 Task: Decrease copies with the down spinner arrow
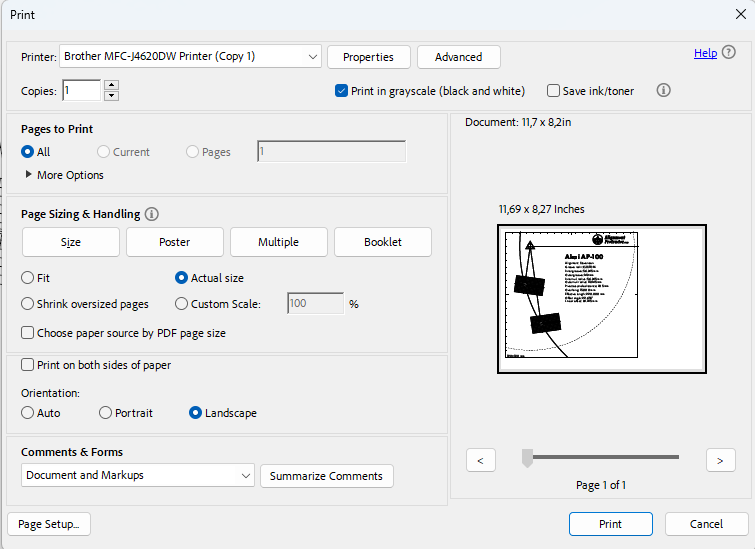[111, 96]
